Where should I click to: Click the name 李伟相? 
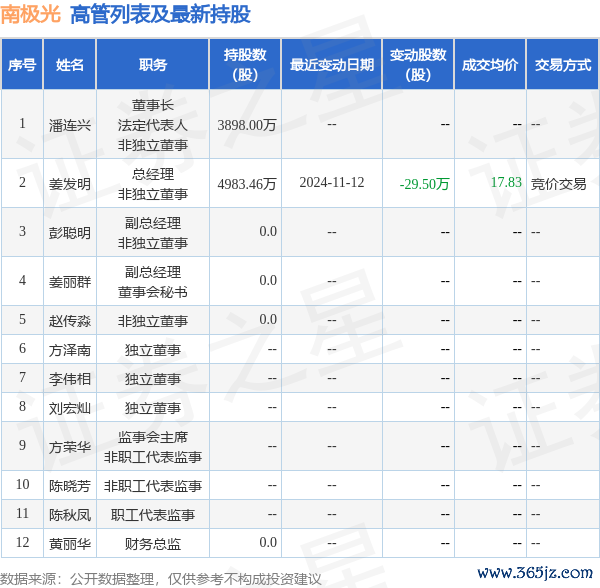click(70, 379)
